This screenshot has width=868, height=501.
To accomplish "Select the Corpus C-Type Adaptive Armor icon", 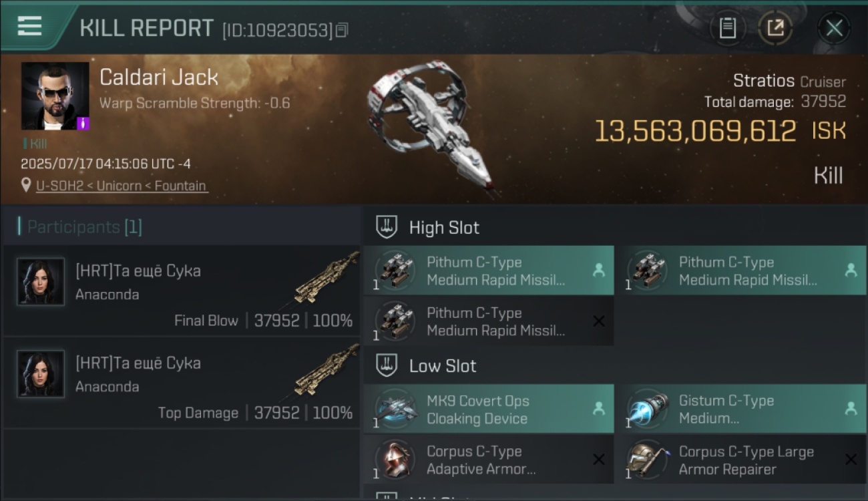I will pos(396,460).
